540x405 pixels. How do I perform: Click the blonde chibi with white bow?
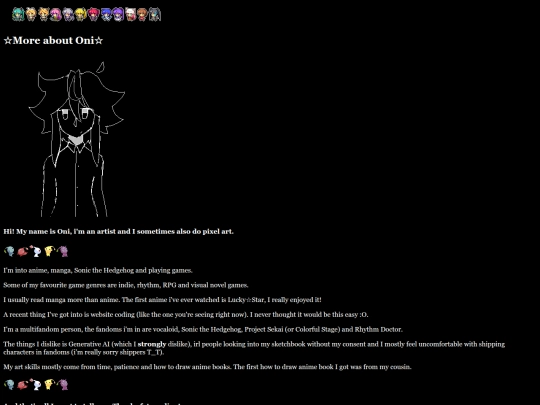31,14
